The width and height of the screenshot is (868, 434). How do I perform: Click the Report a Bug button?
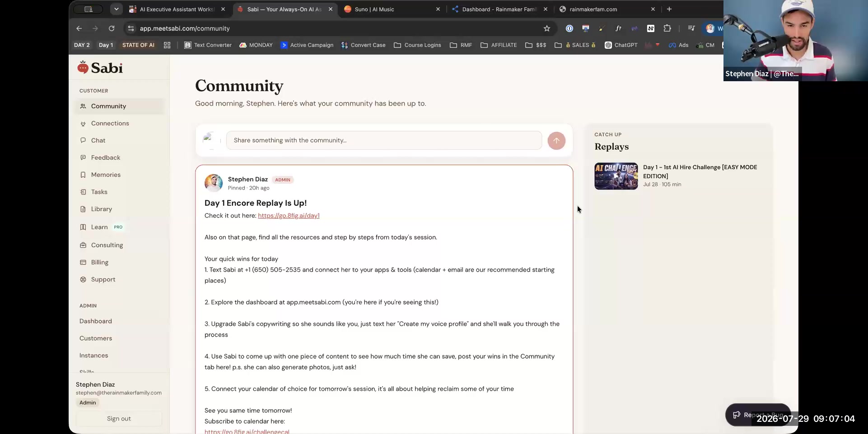point(758,415)
